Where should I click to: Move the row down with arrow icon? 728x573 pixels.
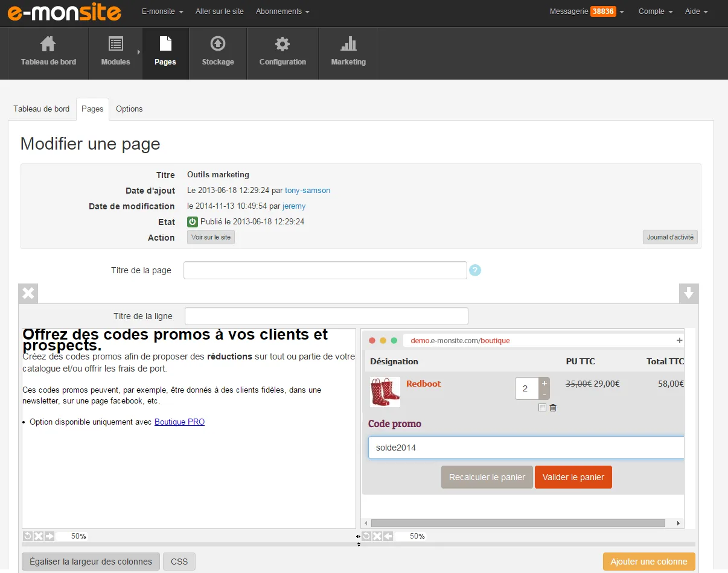tap(689, 293)
